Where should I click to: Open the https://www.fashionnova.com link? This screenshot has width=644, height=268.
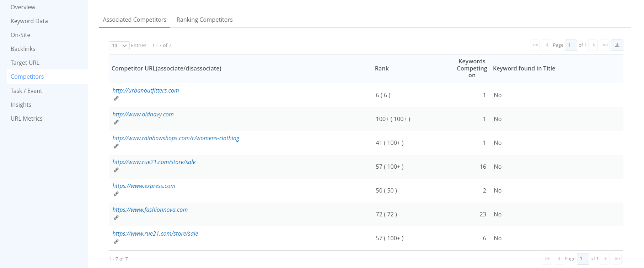click(150, 210)
